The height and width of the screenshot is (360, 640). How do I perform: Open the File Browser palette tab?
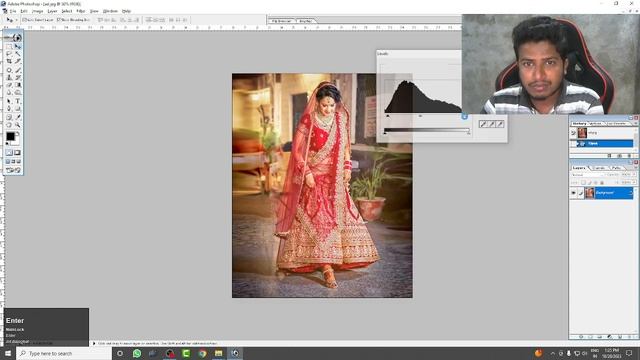point(281,21)
